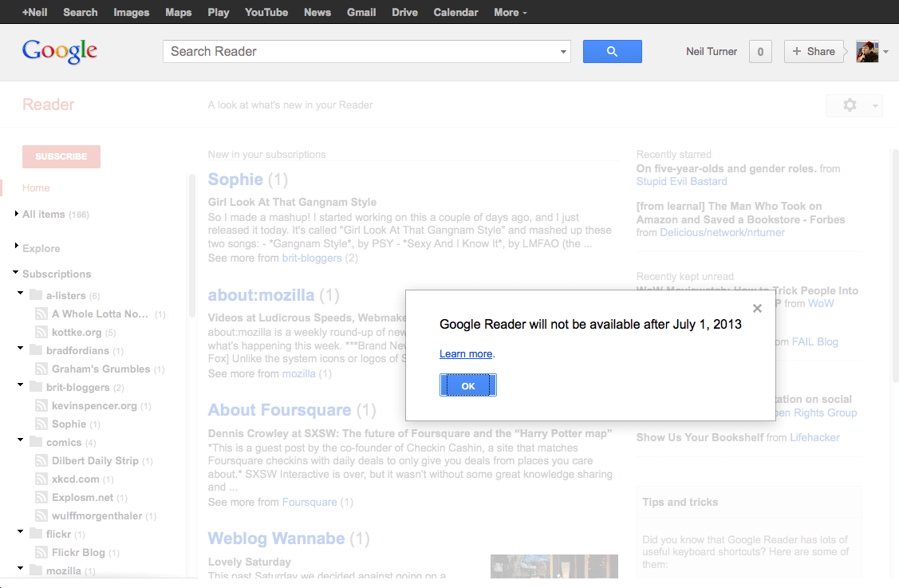
Task: Click the feed icon beside kottke.org
Action: point(41,332)
